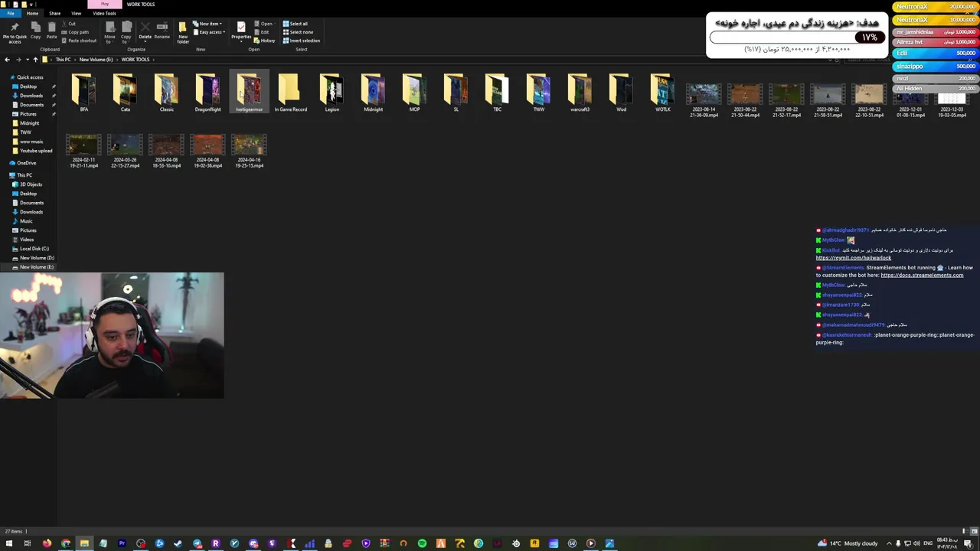Viewport: 980px width, 551px height.
Task: Switch to the Video Tools tab
Action: click(x=104, y=13)
